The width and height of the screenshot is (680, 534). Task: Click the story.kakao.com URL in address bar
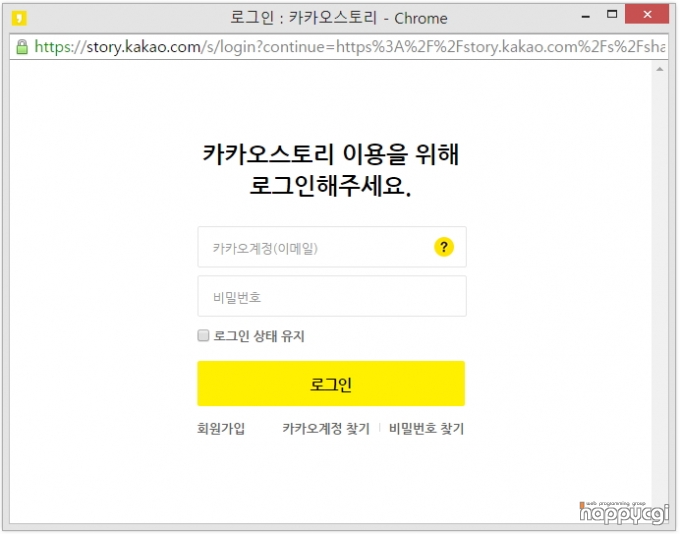click(x=349, y=46)
